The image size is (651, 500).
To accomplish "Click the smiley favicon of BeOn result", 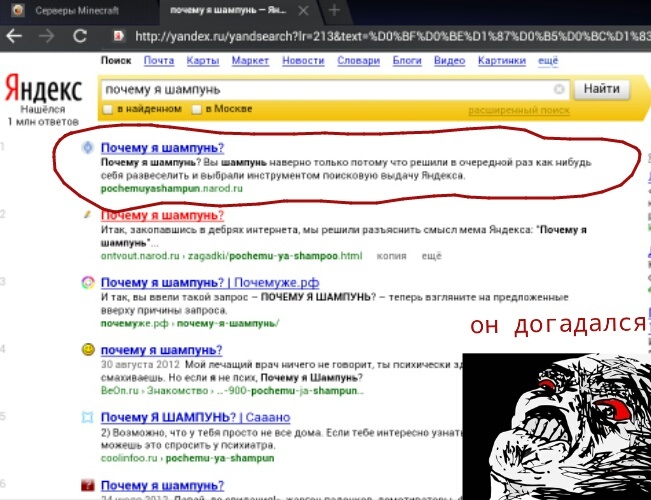I will point(88,350).
